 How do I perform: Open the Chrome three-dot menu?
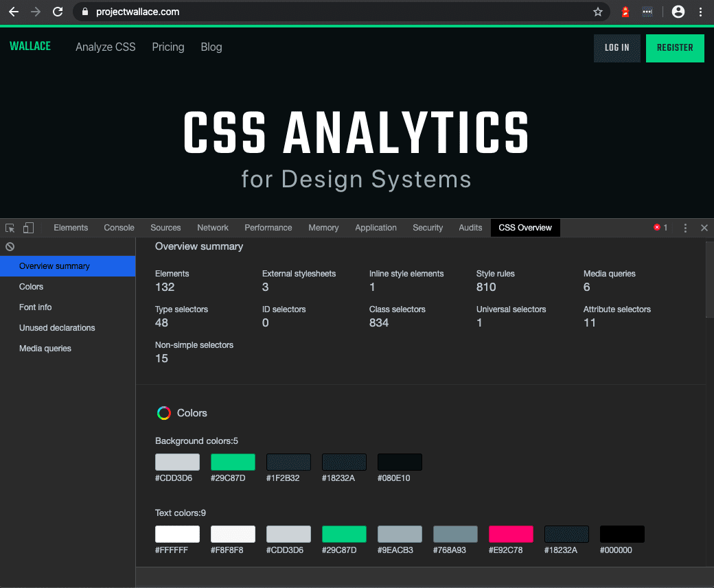(701, 12)
